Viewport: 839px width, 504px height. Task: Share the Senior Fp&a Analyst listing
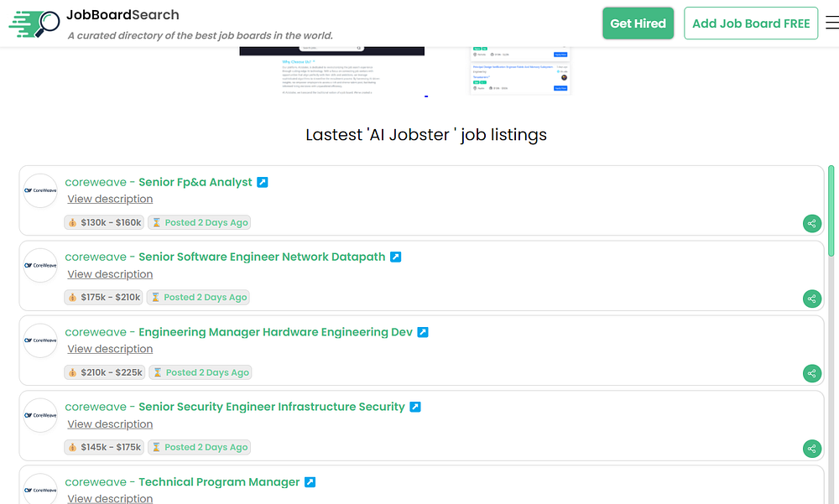pos(811,223)
